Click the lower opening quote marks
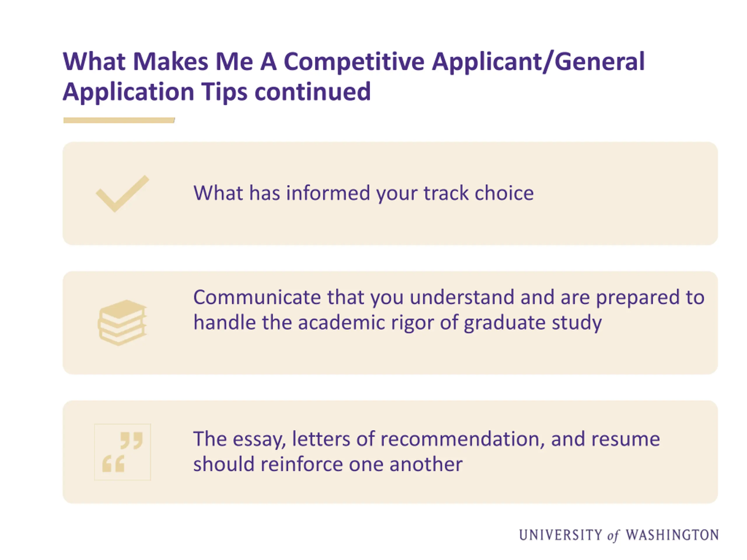 pyautogui.click(x=114, y=463)
